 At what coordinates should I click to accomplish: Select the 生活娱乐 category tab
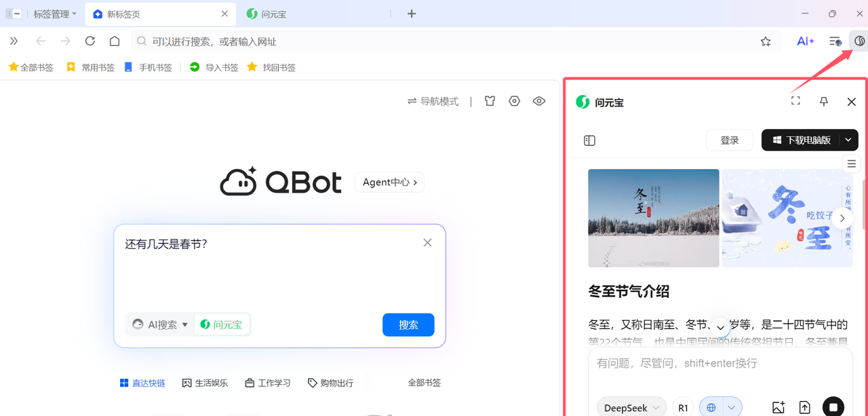[205, 383]
